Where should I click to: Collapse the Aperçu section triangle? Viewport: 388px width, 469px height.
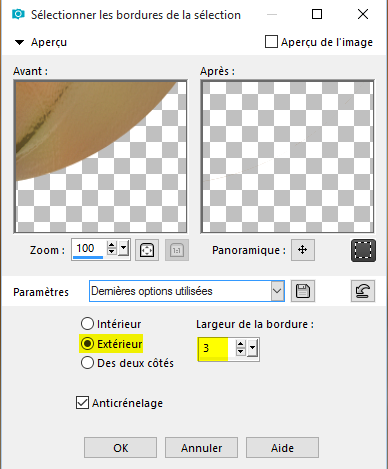(x=20, y=42)
